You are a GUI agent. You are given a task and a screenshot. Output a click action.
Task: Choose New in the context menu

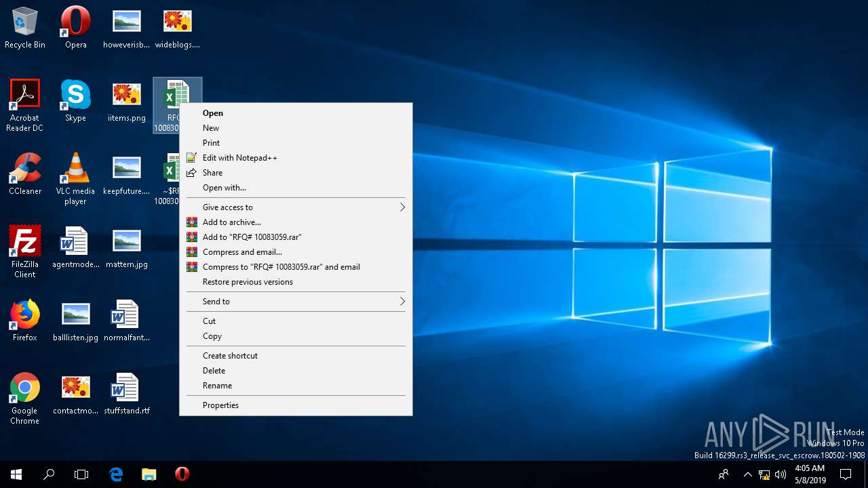pyautogui.click(x=296, y=128)
